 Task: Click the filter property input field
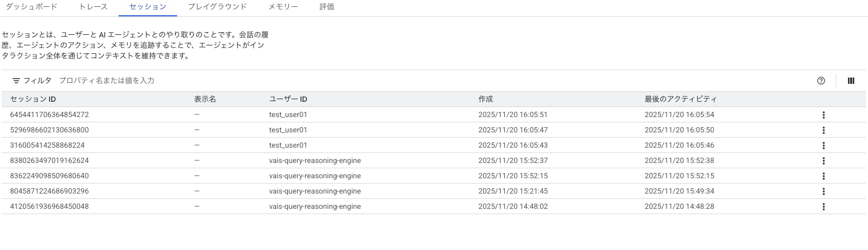pyautogui.click(x=211, y=81)
